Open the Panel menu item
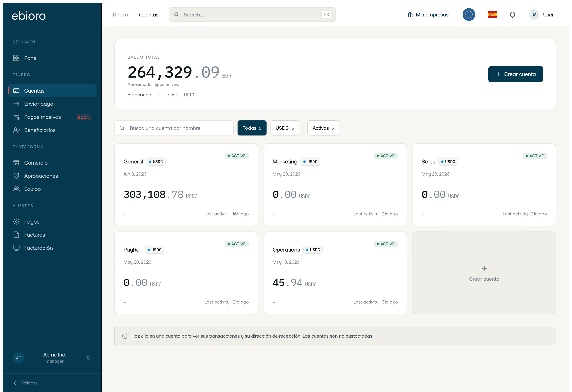 [x=52, y=58]
